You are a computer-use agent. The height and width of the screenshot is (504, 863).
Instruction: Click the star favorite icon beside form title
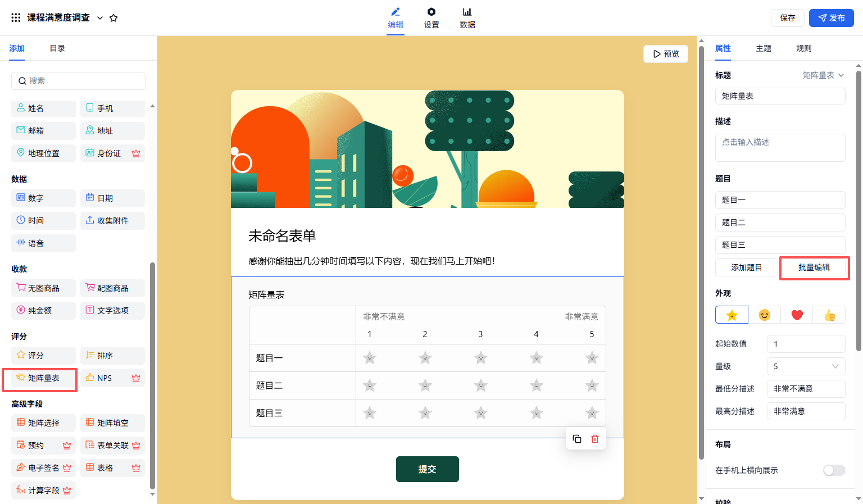tap(113, 18)
